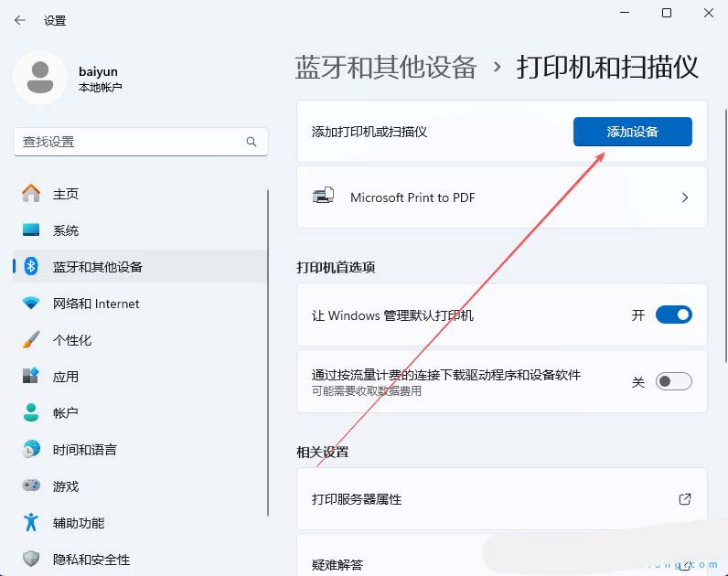Minimize the Settings window
Viewport: 728px width, 576px height.
coord(625,13)
